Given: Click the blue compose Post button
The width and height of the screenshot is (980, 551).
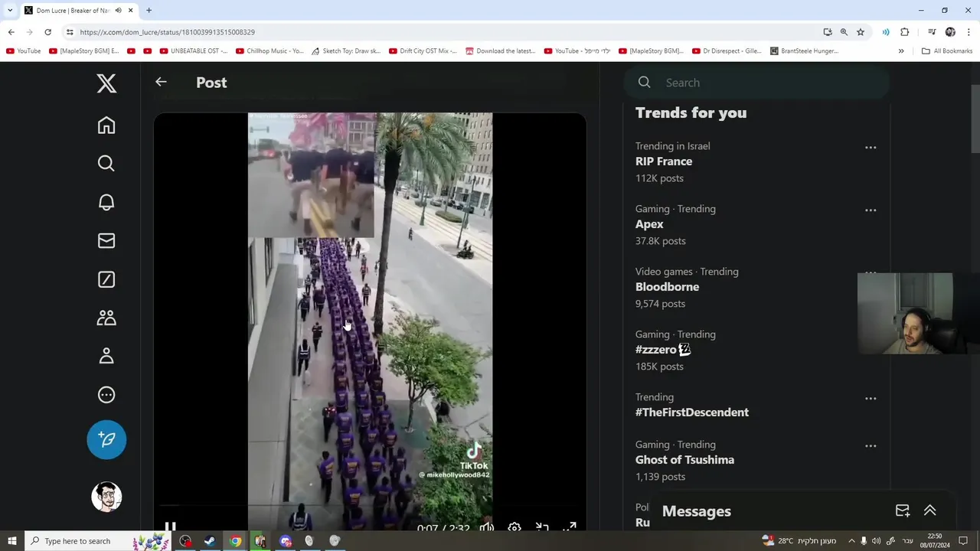Looking at the screenshot, I should point(106,439).
